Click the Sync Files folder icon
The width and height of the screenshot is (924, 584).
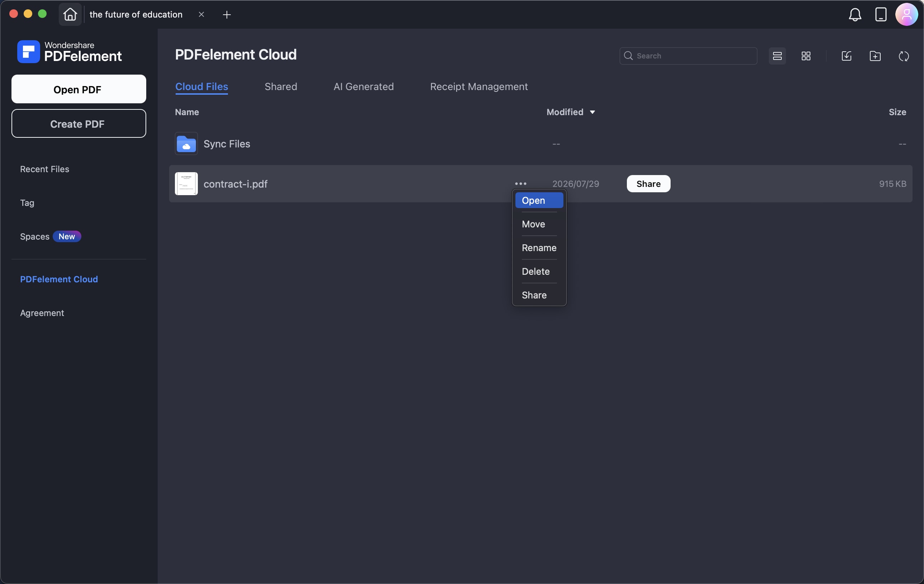click(186, 143)
